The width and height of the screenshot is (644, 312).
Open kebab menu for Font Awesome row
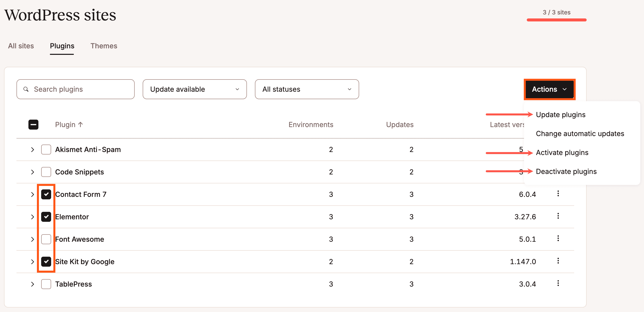pyautogui.click(x=558, y=238)
